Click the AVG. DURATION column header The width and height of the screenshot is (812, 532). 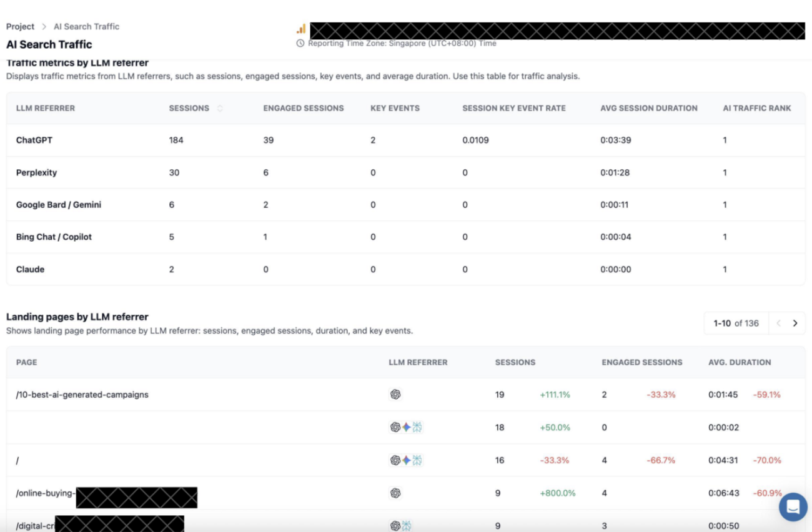740,363
